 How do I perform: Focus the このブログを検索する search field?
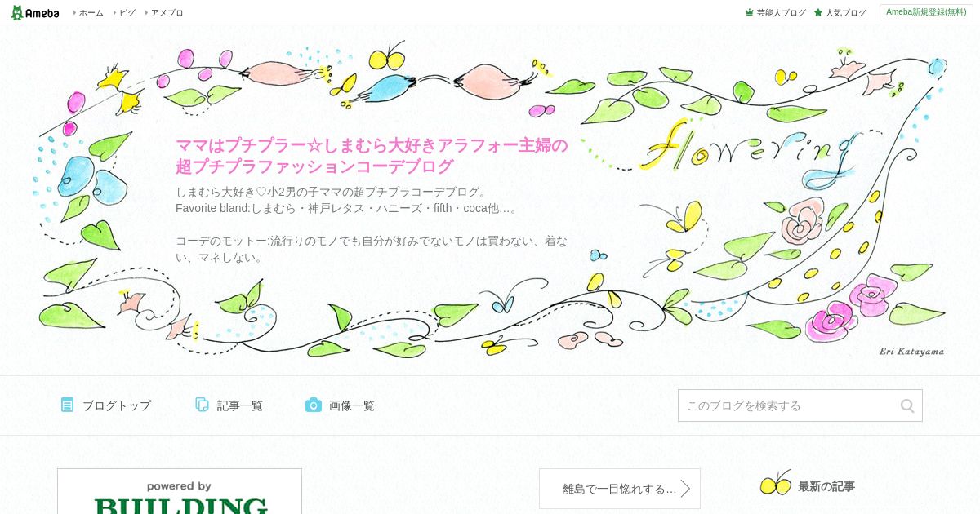tap(788, 405)
